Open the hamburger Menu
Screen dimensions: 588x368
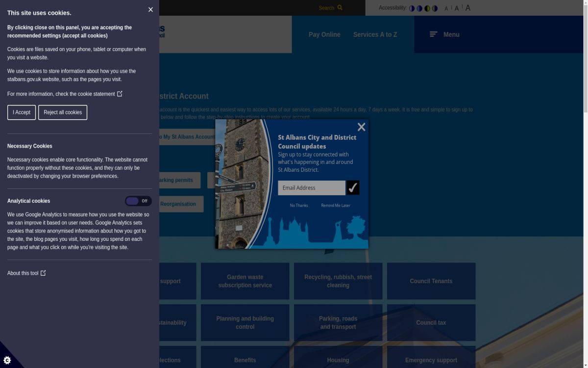433,34
